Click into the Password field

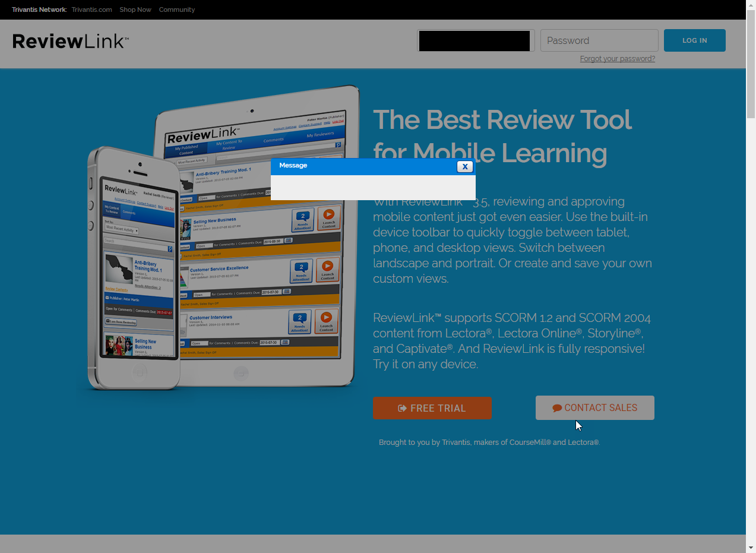tap(599, 40)
